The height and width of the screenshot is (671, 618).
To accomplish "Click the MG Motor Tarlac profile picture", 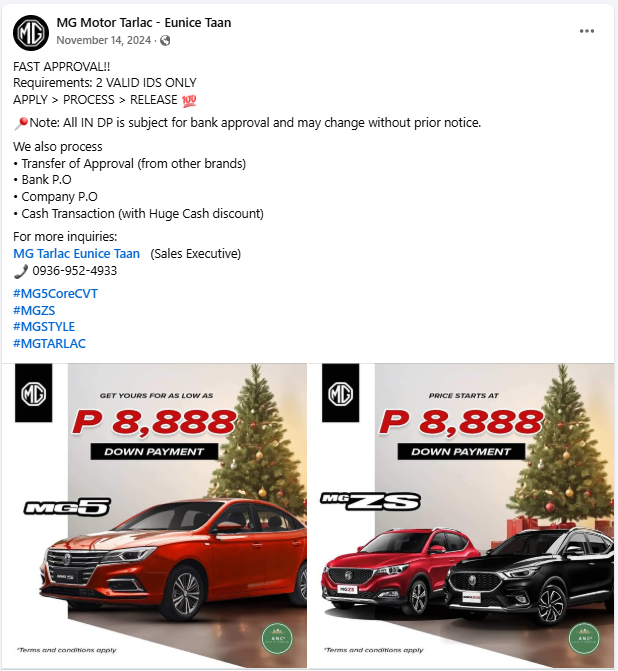I will point(31,33).
